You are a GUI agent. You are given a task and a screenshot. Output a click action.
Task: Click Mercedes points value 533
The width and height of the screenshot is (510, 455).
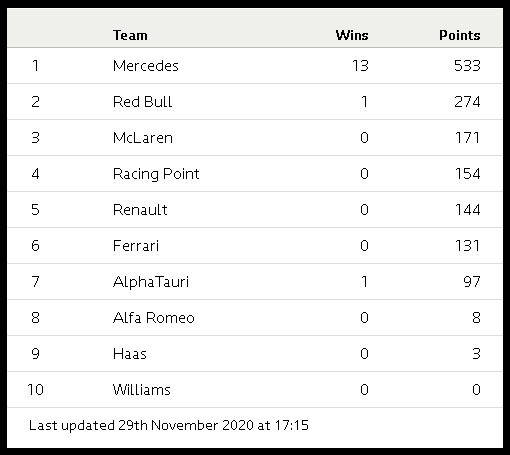point(467,66)
